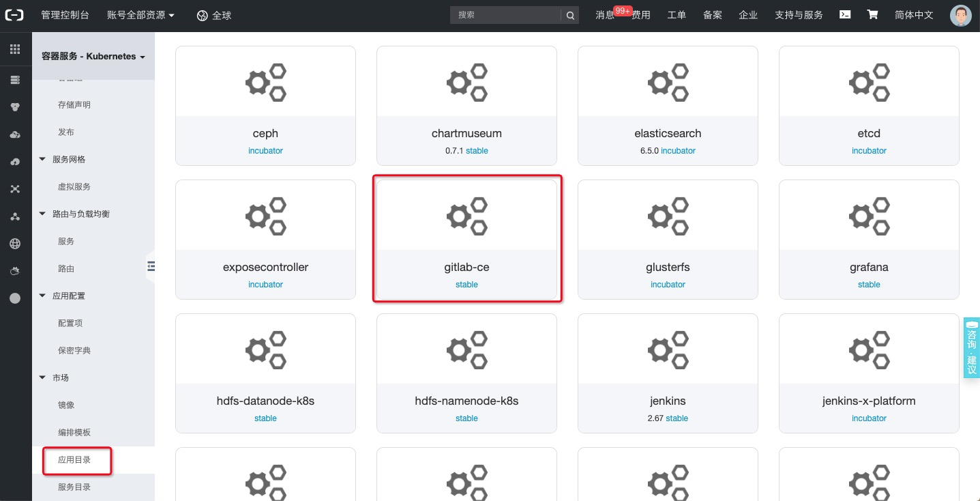
Task: Open 路由 in sidebar
Action: pyautogui.click(x=66, y=268)
